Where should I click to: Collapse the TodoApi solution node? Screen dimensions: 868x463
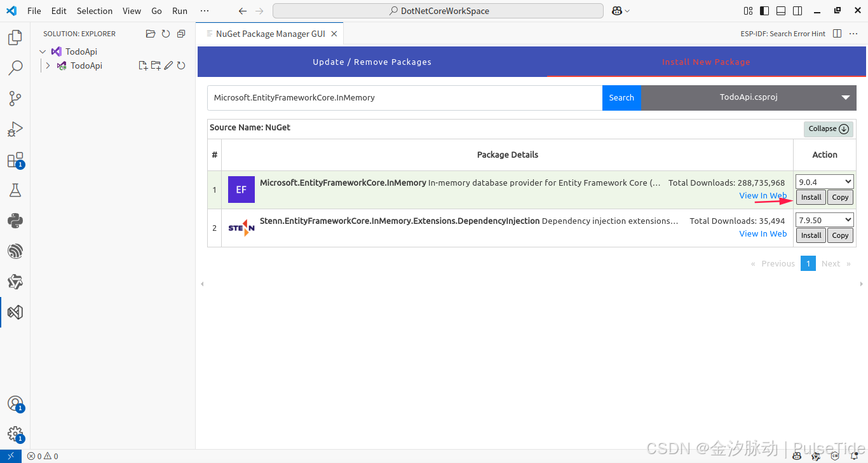pyautogui.click(x=43, y=52)
